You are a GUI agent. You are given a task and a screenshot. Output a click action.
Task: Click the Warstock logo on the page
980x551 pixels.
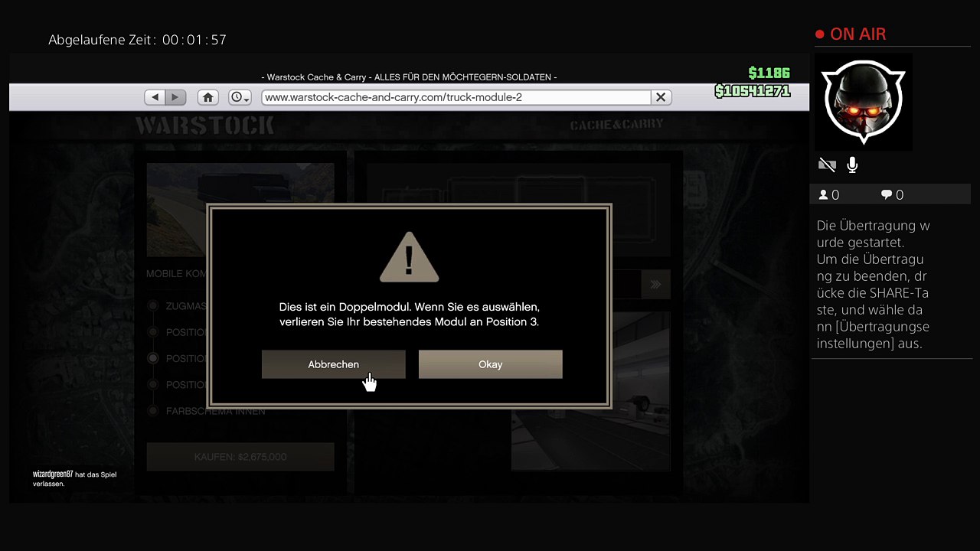coord(204,126)
